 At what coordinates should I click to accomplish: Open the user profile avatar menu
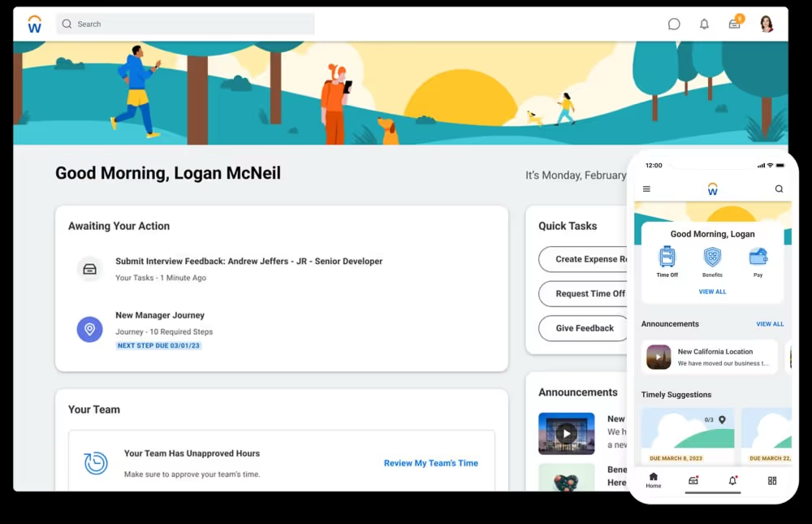[x=767, y=24]
